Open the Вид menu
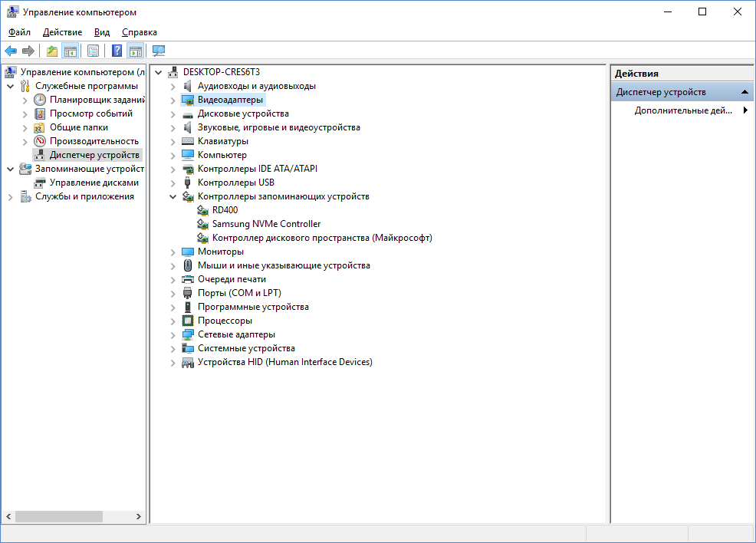Image resolution: width=756 pixels, height=543 pixels. click(102, 32)
